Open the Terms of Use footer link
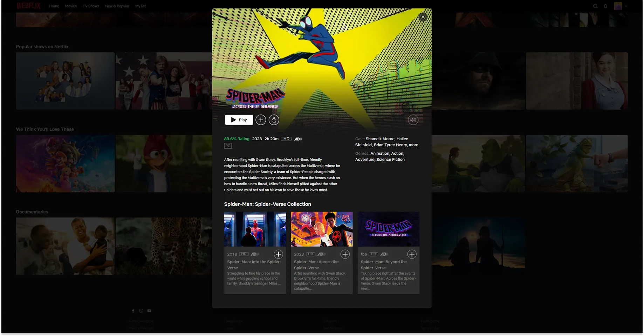The image size is (644, 336). point(430,328)
